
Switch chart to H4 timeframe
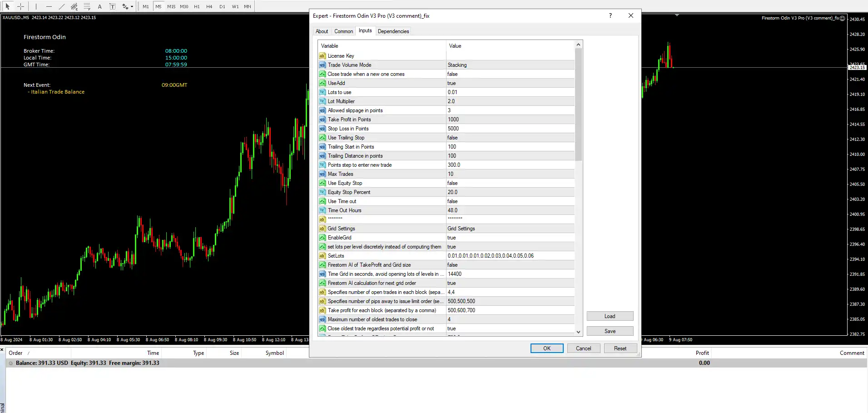[209, 6]
